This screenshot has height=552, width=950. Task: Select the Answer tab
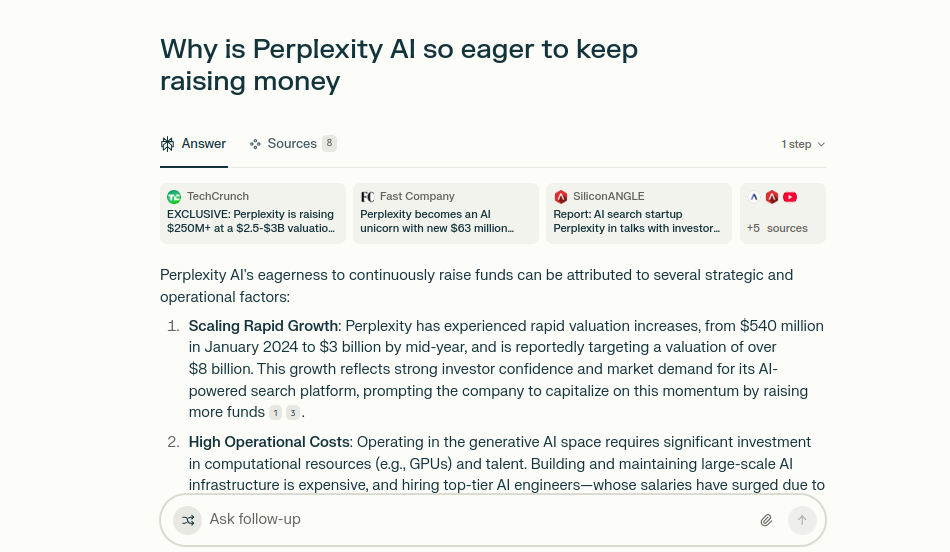click(x=193, y=144)
